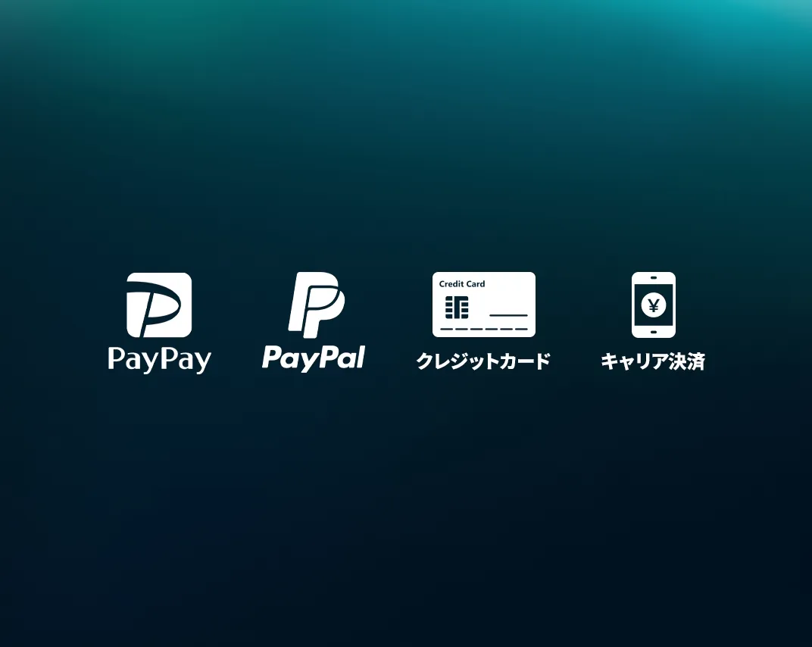Select the smartphone yen carrier billing icon
The width and height of the screenshot is (812, 647).
pyautogui.click(x=654, y=305)
